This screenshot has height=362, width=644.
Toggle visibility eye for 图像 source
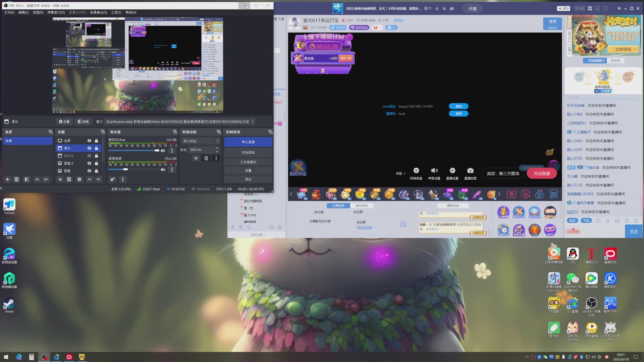tap(89, 171)
